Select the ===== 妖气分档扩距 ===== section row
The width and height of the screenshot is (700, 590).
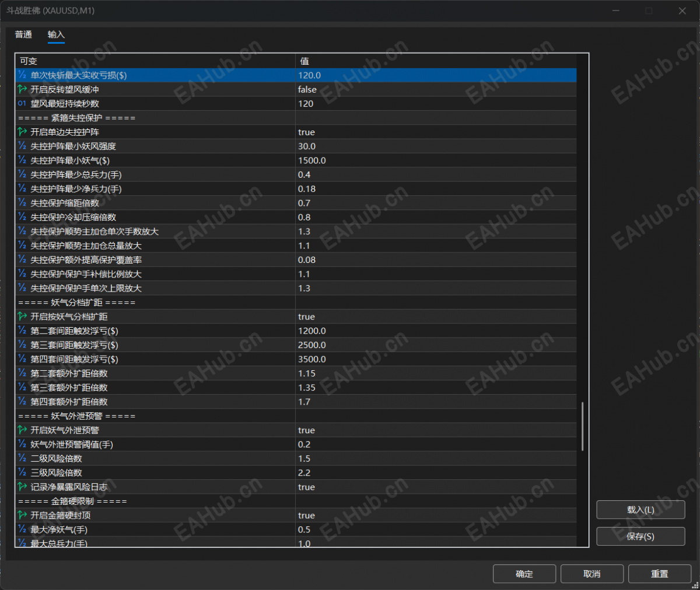click(x=296, y=302)
